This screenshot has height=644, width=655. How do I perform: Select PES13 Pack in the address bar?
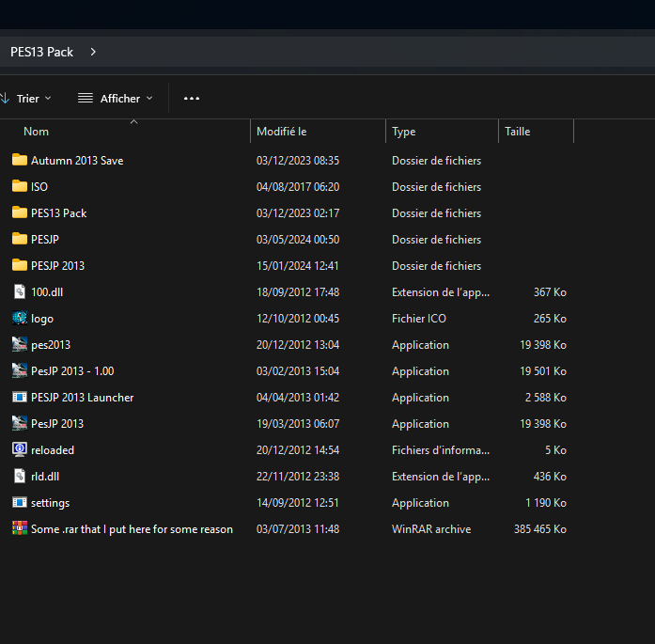(41, 52)
